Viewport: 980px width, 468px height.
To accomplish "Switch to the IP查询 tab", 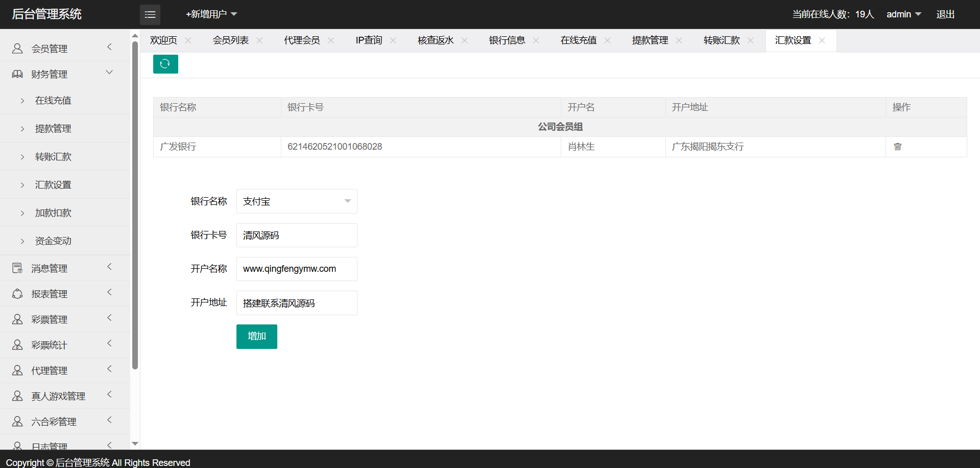I will coord(369,40).
